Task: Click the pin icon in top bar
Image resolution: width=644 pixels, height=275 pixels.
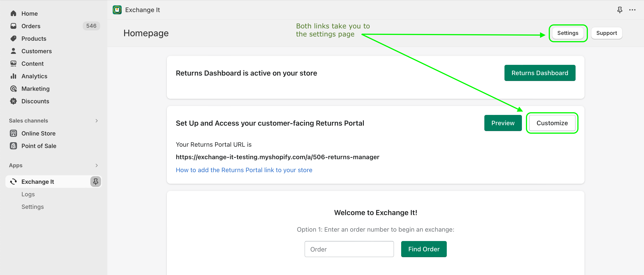Action: point(620,10)
